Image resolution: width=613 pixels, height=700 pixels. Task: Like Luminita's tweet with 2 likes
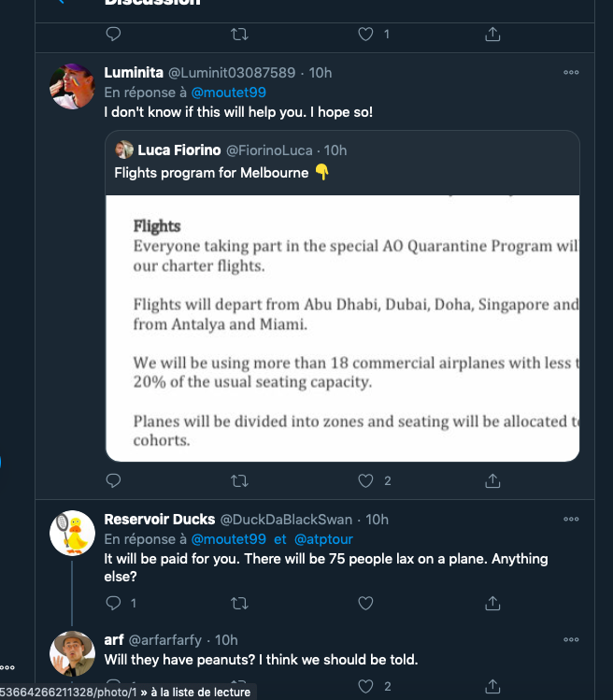tap(366, 481)
